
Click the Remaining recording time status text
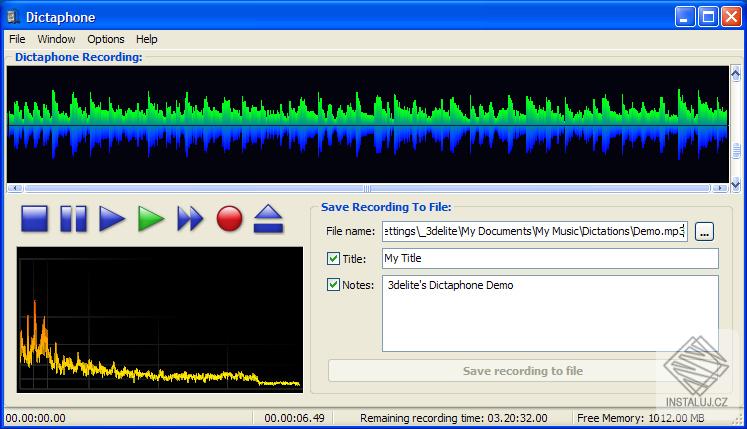[x=454, y=418]
